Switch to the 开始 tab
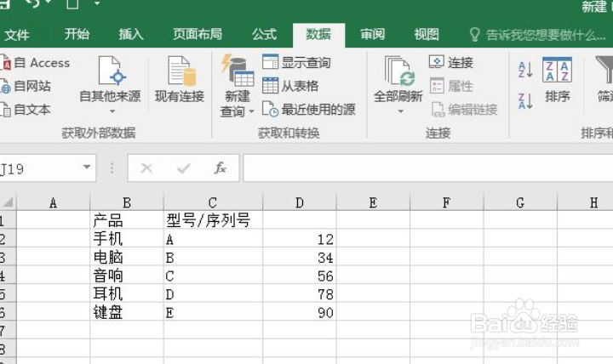This screenshot has width=613, height=364. pos(77,34)
